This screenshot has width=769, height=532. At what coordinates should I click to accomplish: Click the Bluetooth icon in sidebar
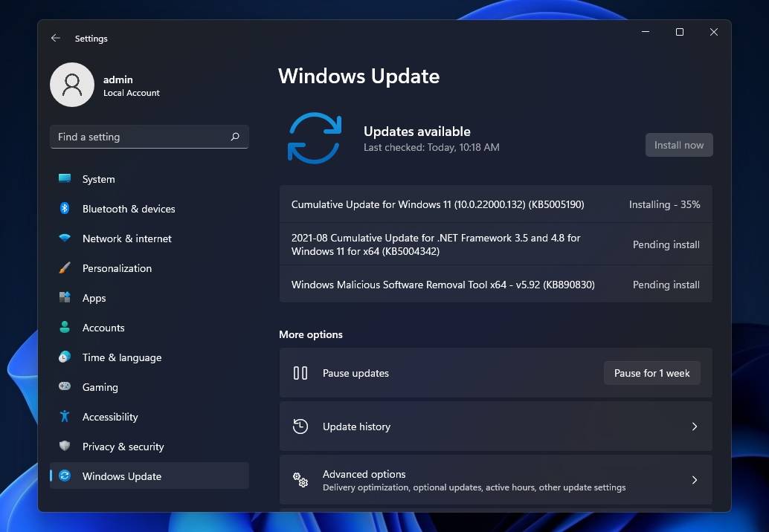(65, 208)
